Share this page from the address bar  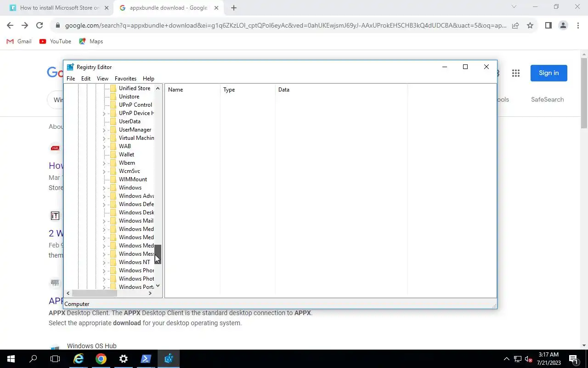(515, 26)
